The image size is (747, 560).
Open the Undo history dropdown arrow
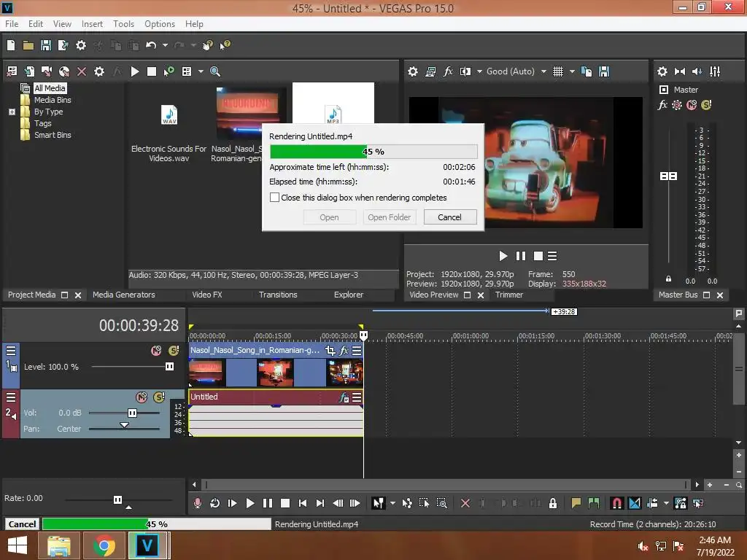point(165,45)
